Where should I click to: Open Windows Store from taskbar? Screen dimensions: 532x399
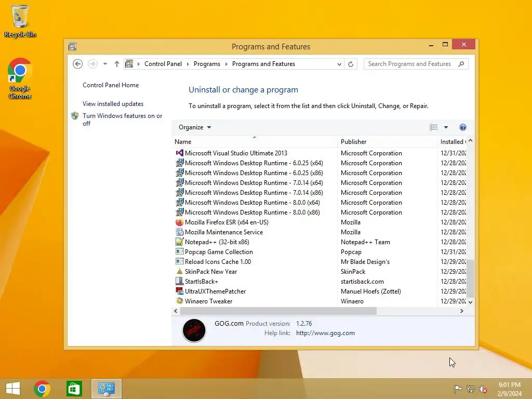click(74, 389)
